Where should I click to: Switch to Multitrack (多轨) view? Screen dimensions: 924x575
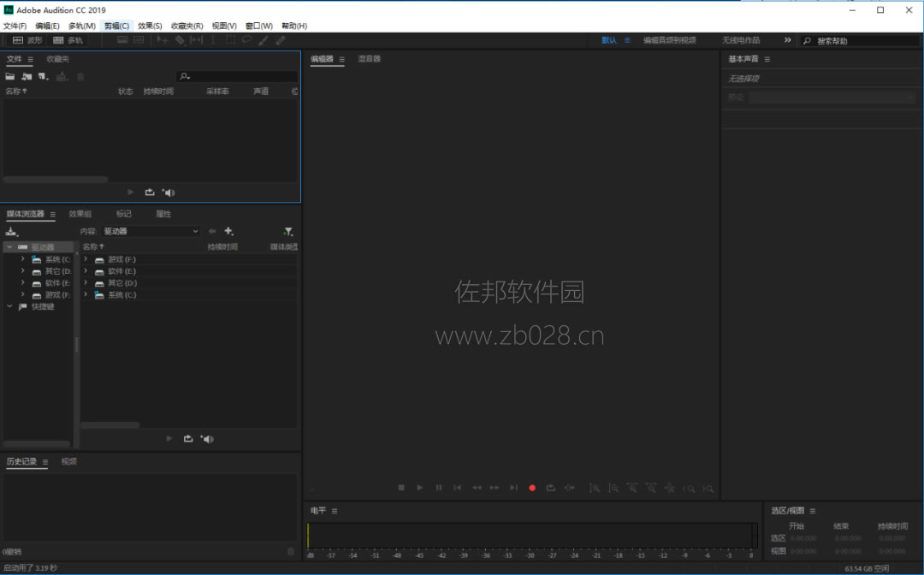click(x=68, y=40)
